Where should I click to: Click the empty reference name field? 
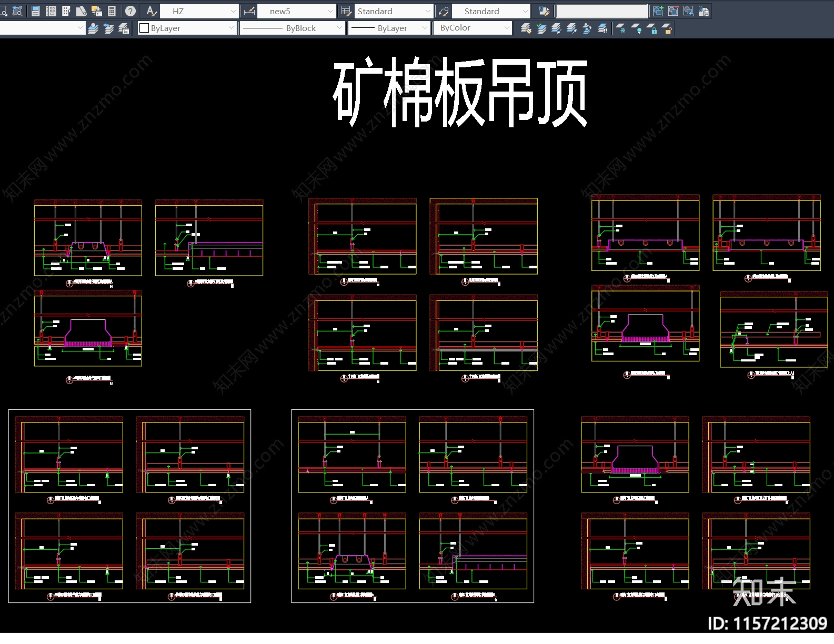[602, 11]
